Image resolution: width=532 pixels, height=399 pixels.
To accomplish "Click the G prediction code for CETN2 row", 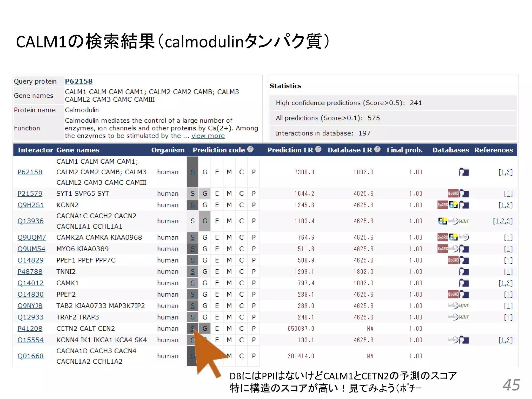I will pos(205,329).
